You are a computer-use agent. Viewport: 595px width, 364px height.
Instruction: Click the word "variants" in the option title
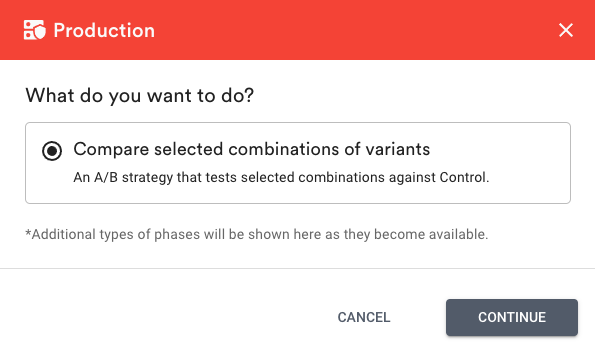(x=398, y=149)
